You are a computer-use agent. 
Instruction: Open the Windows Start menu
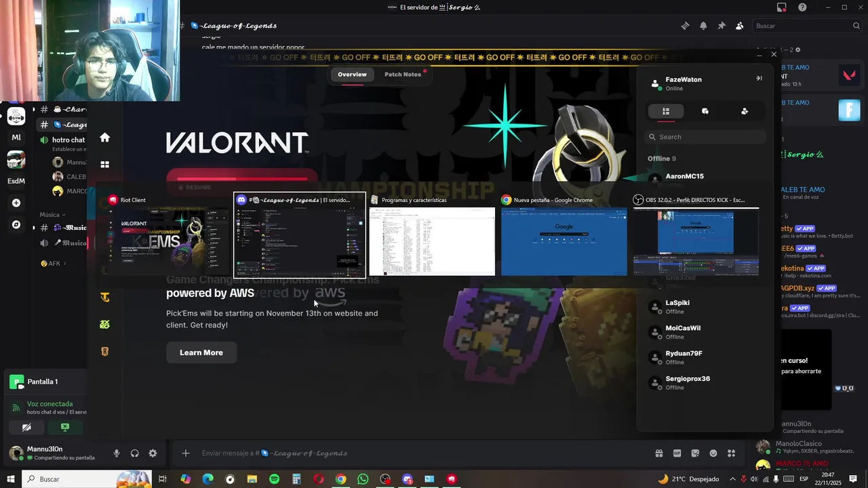10,479
